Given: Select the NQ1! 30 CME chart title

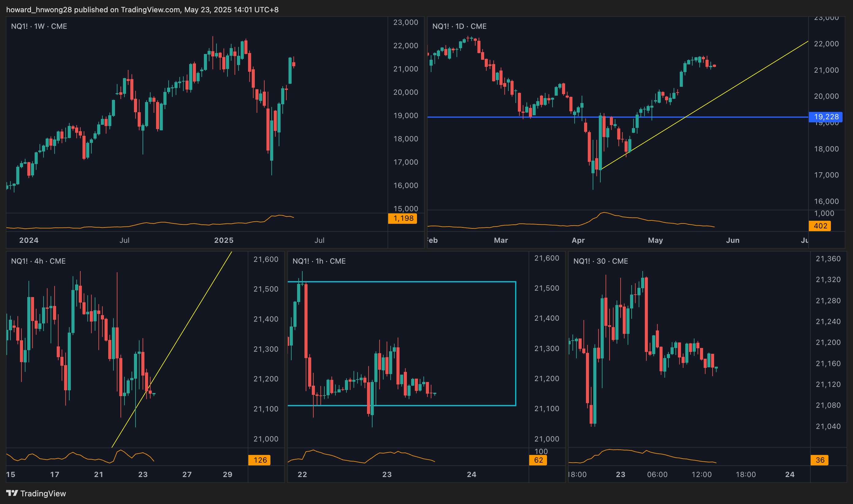Looking at the screenshot, I should 600,261.
